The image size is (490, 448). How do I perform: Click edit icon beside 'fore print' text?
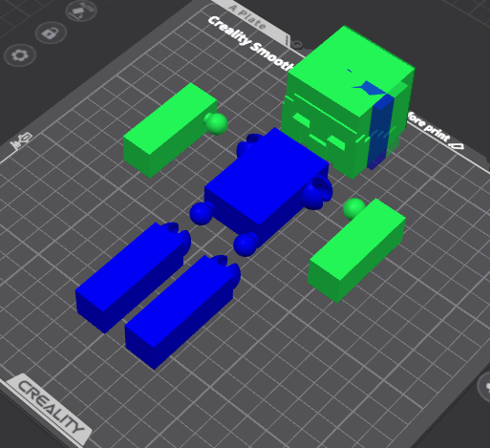point(458,146)
